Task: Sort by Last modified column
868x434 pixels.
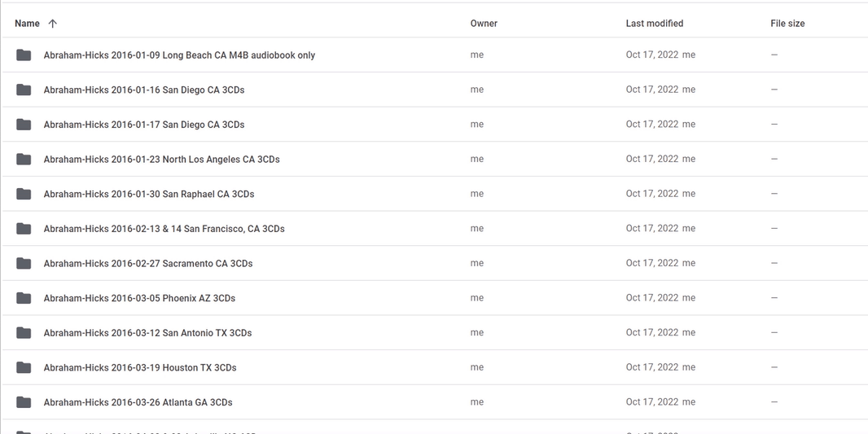Action: 654,24
